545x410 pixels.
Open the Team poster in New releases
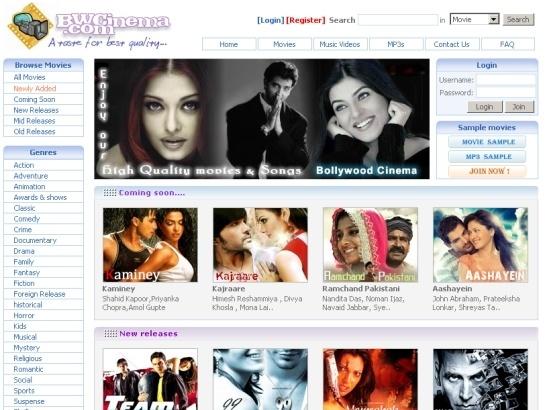tap(150, 379)
